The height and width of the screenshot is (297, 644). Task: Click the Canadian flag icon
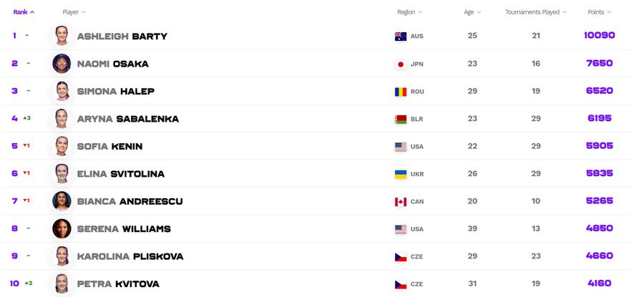(401, 202)
